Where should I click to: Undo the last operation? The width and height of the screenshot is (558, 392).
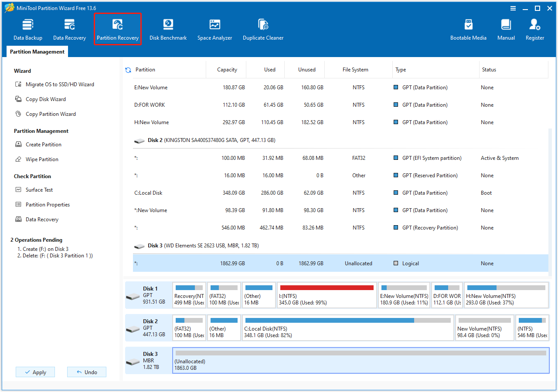point(86,372)
